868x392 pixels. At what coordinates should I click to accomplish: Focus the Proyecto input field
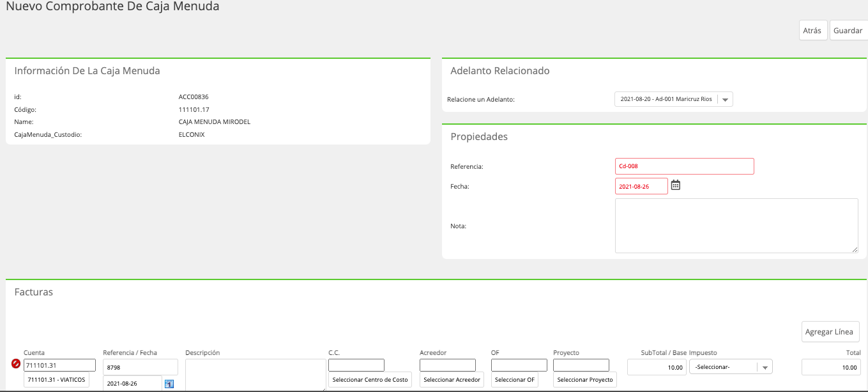pyautogui.click(x=581, y=365)
